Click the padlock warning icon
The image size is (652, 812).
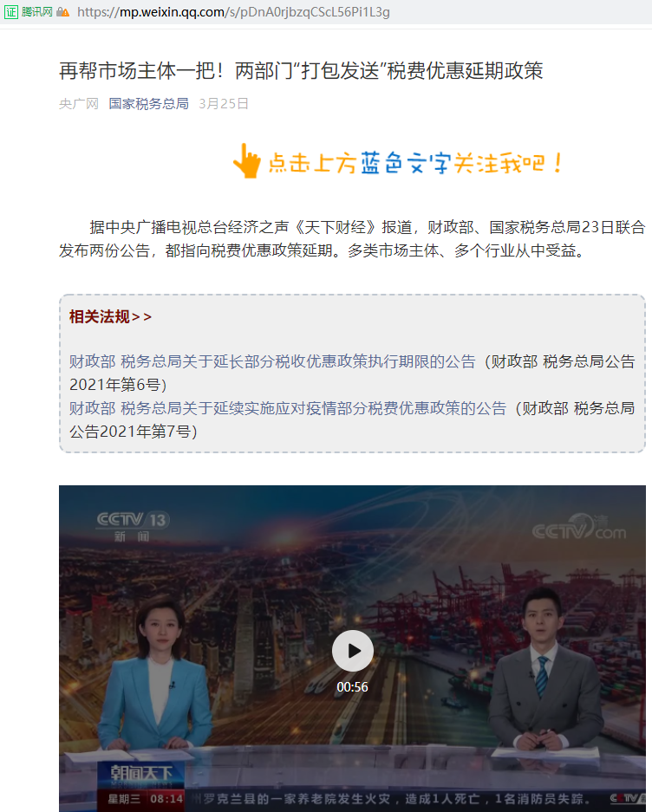[62, 12]
